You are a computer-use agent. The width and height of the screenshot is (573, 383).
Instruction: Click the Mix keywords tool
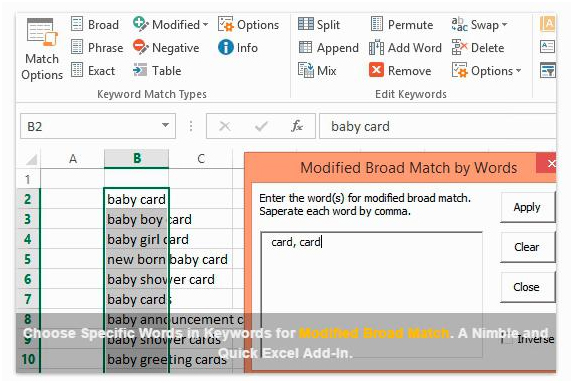(x=317, y=71)
